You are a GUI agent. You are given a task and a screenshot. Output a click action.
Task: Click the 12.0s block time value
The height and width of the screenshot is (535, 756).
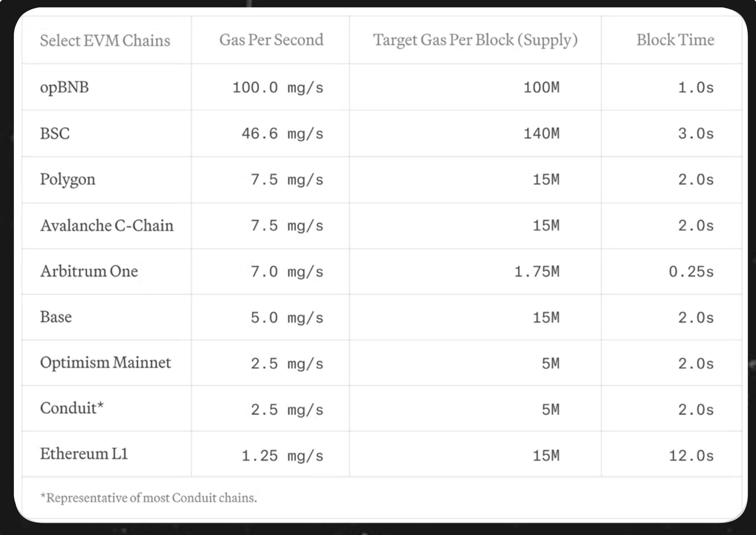(x=691, y=456)
